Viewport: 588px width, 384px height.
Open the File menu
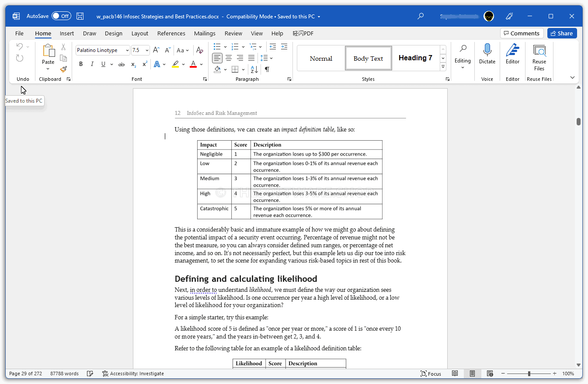[x=19, y=33]
